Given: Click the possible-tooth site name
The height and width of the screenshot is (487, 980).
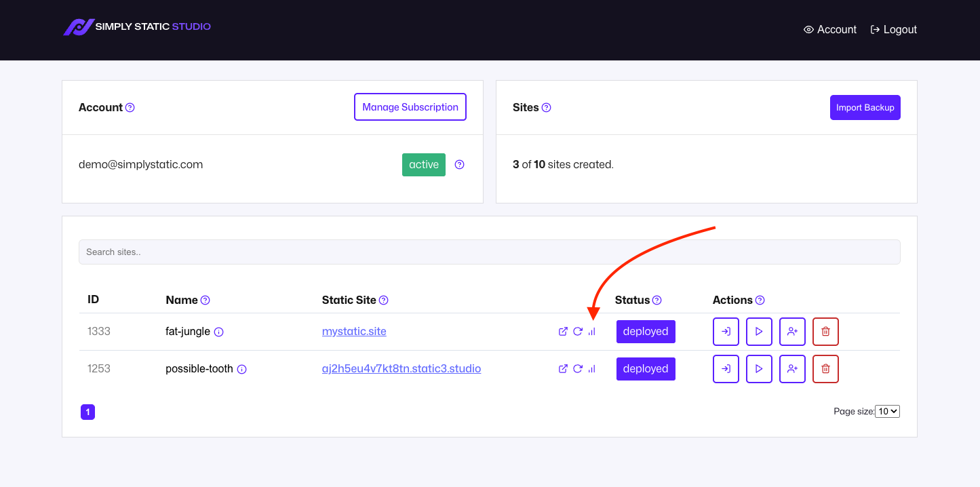Looking at the screenshot, I should pos(199,369).
